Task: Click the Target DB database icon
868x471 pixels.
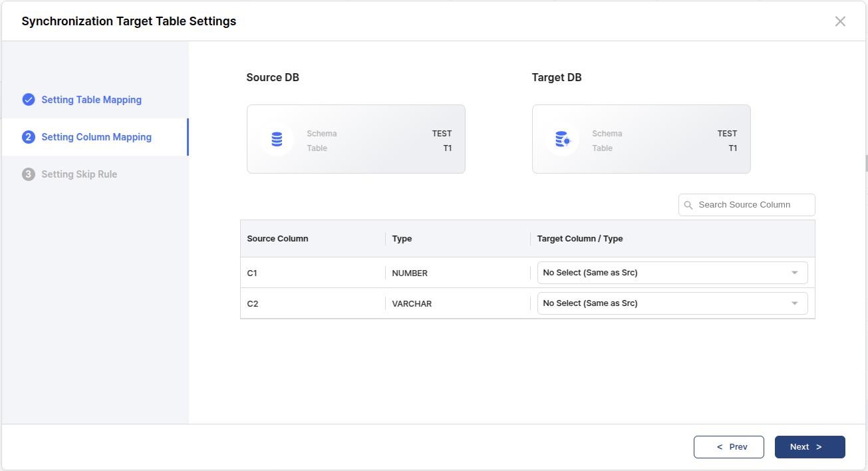Action: pyautogui.click(x=562, y=140)
